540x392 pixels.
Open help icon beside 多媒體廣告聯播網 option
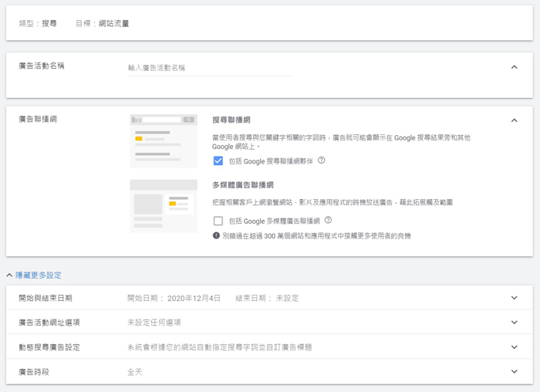(328, 221)
